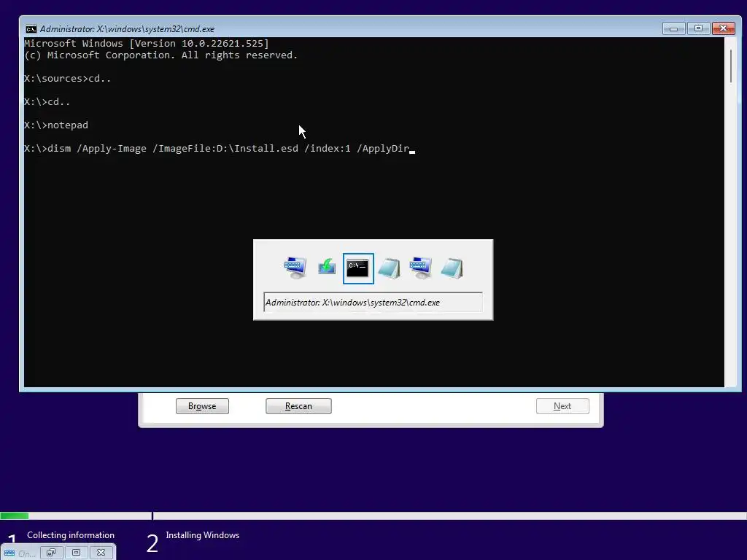This screenshot has width=747, height=560.
Task: Click the 'Collecting information' step label
Action: [71, 535]
